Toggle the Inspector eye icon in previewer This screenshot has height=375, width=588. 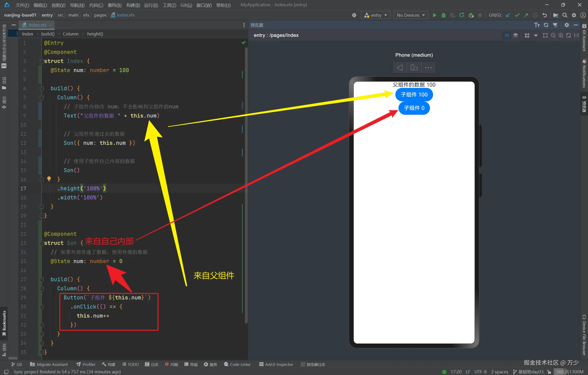pos(507,35)
